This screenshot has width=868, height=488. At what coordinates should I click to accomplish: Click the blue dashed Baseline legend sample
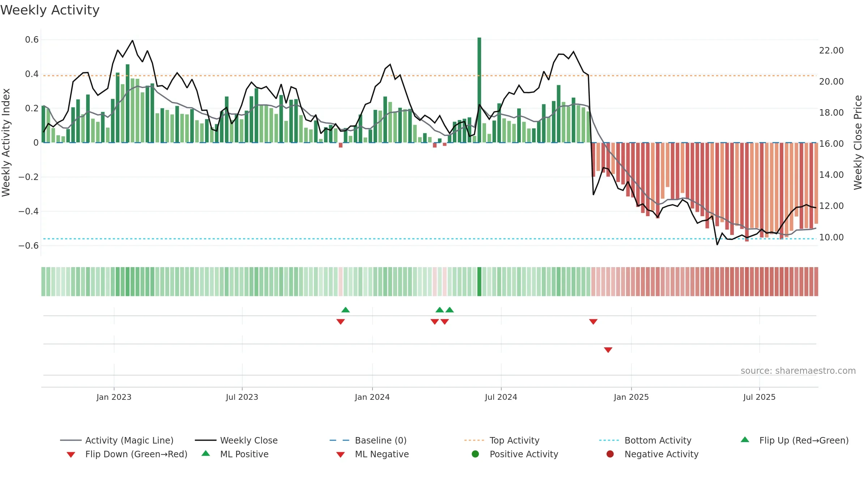point(340,440)
